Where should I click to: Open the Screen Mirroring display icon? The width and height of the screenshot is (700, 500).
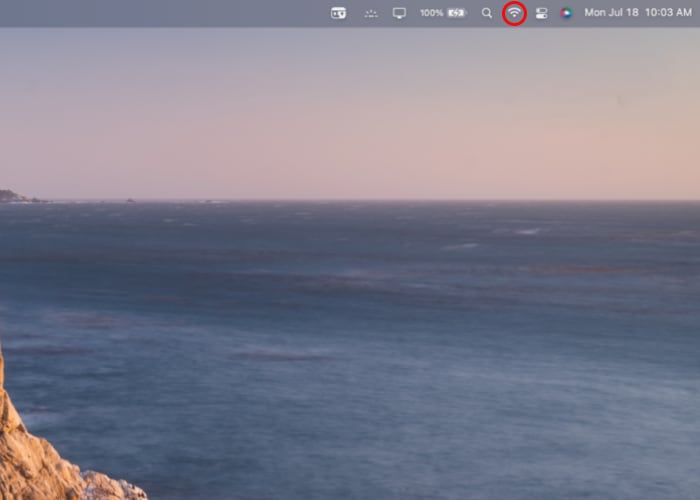(x=399, y=13)
